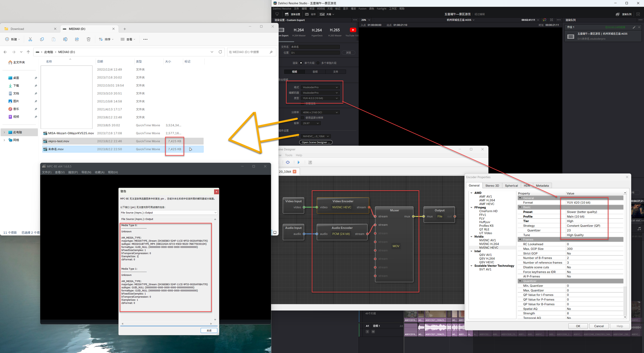The image size is (644, 353).
Task: Click OK in Encoder Properties dialog
Action: tap(578, 326)
